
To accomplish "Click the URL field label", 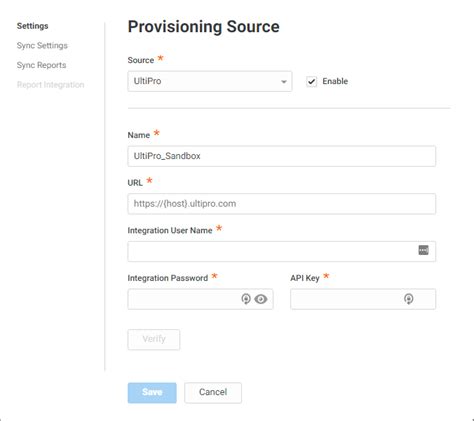I will click(x=135, y=183).
